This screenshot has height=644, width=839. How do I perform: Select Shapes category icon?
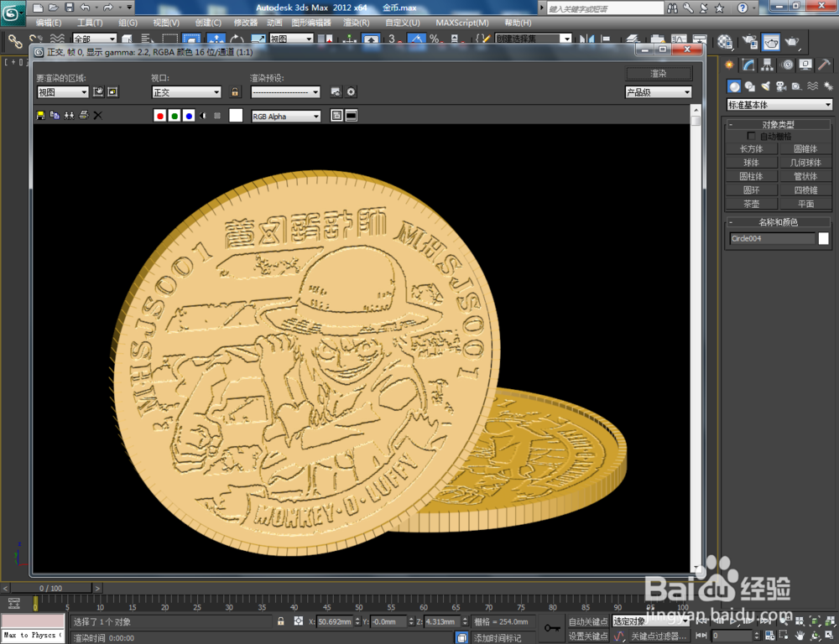(x=750, y=86)
